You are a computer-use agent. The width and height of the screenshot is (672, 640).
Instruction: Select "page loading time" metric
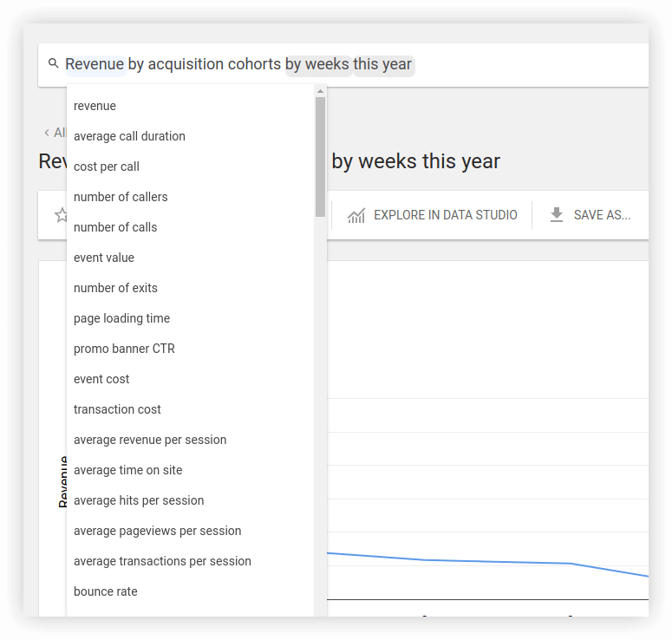(121, 318)
